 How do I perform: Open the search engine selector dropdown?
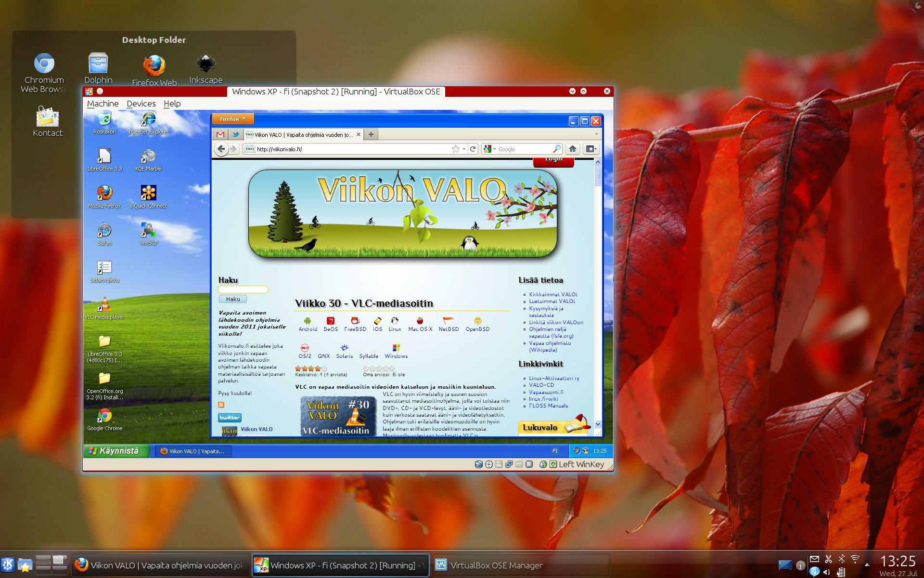(x=489, y=149)
